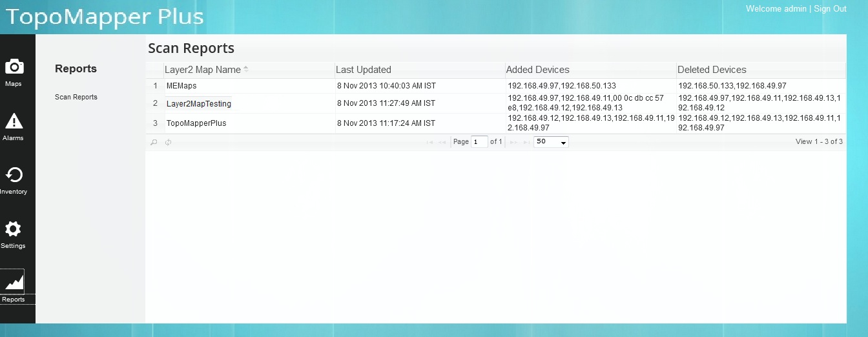Viewport: 868px width, 337px height.
Task: Click TopoMapperPlus added devices cell
Action: tap(591, 123)
